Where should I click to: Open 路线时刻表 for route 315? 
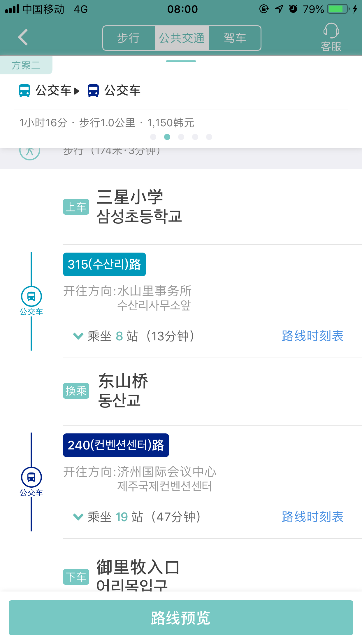click(312, 336)
